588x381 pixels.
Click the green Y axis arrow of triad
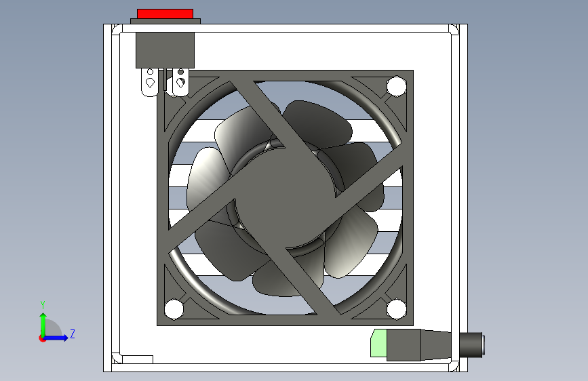pos(43,324)
